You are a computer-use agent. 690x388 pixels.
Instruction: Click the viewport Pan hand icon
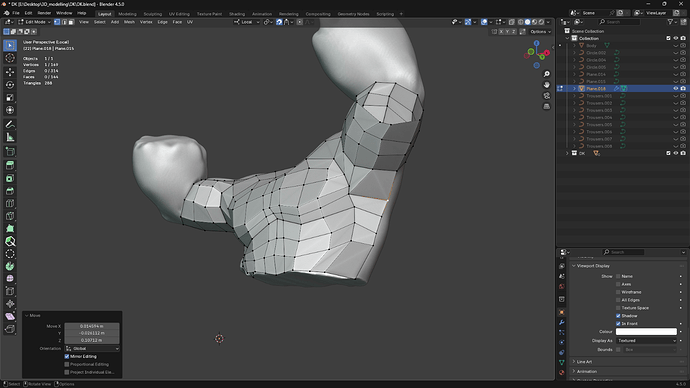(547, 85)
